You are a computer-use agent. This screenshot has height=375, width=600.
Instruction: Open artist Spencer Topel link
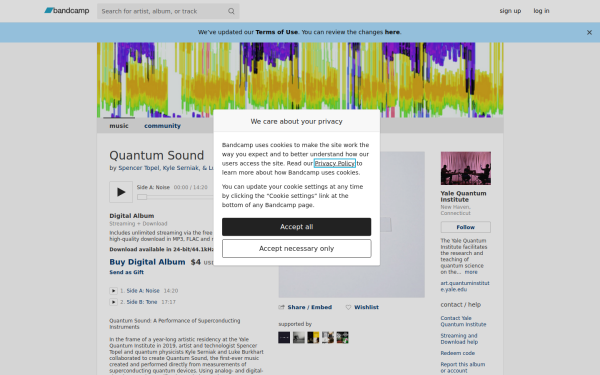[139, 168]
